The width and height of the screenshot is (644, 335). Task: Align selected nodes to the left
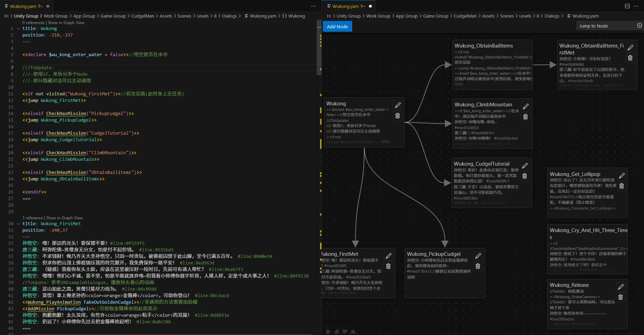[328, 332]
